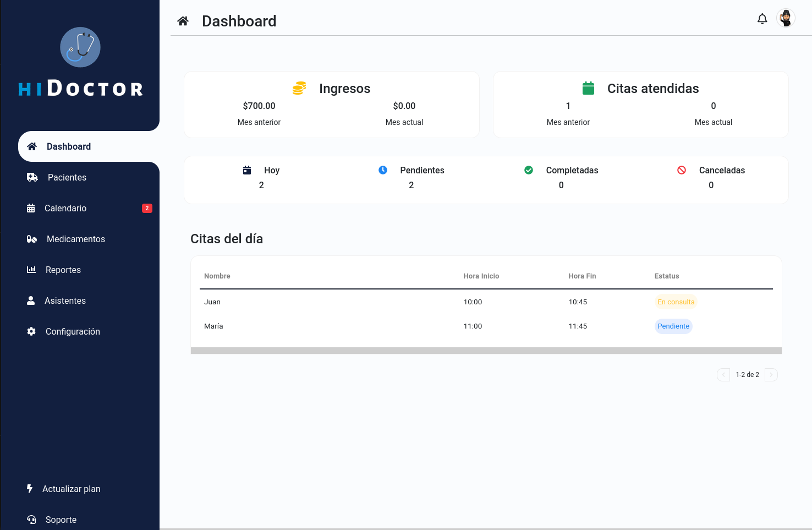Go to Medicamentos section

tap(75, 239)
